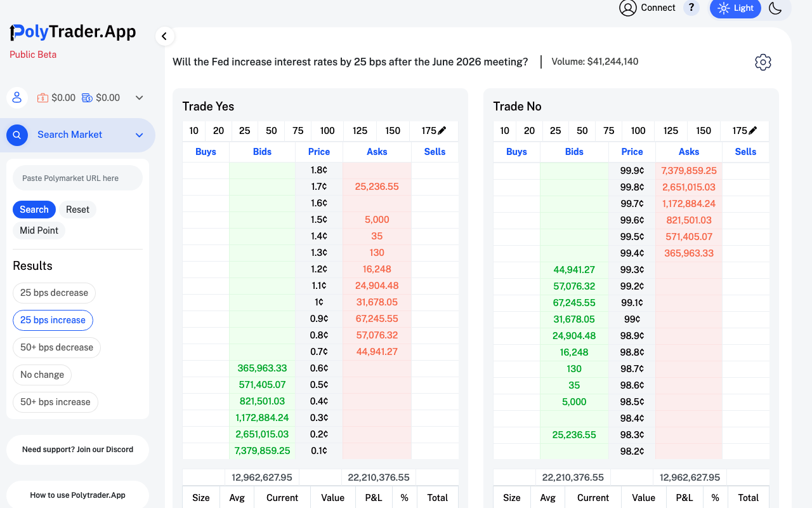The image size is (812, 508).
Task: Click the 1¢ price row in Trade Yes
Action: (319, 302)
